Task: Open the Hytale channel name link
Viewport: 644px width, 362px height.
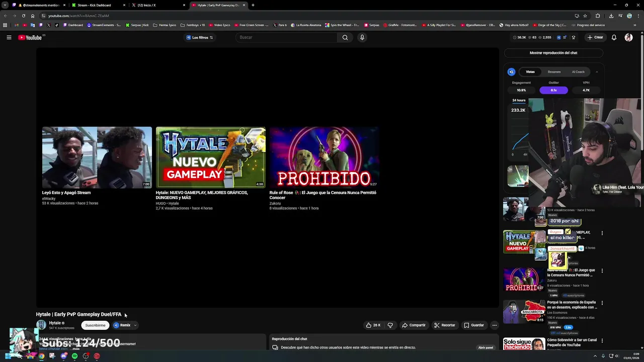Action: click(x=55, y=323)
